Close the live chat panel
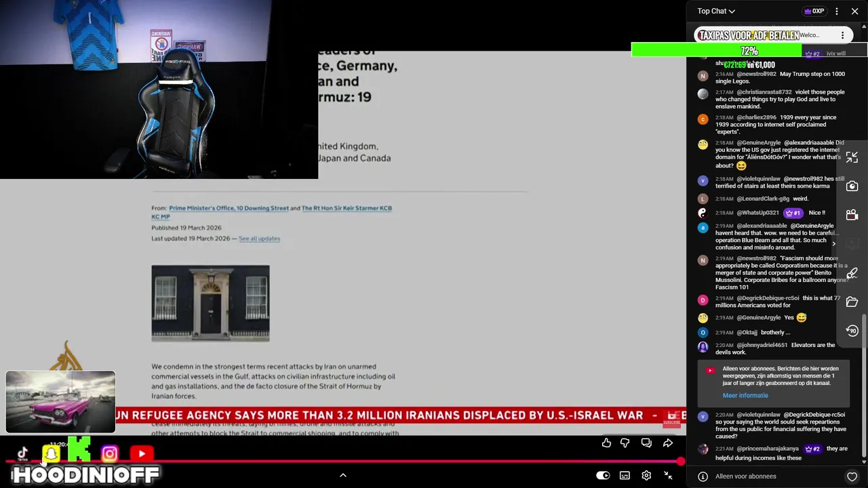Screen dimensions: 868x488 (854, 11)
